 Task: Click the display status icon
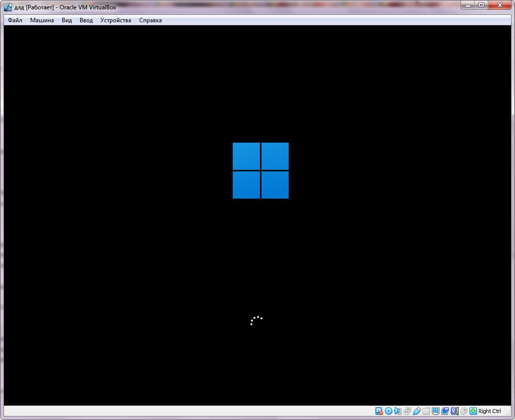click(435, 411)
